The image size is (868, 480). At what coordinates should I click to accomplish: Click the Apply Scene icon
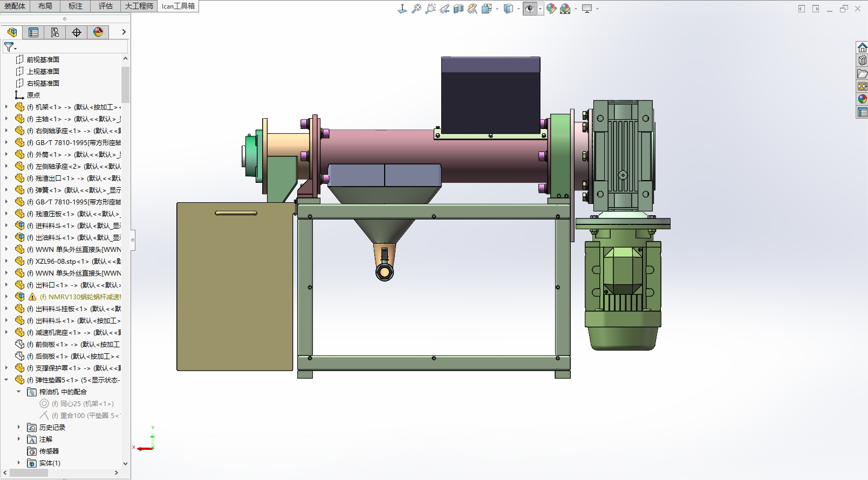pos(565,9)
